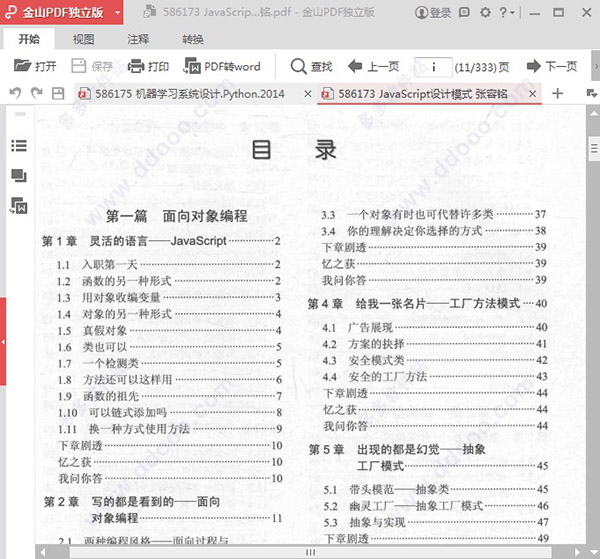Switch to the 转换 tab
The width and height of the screenshot is (600, 559).
click(x=193, y=39)
